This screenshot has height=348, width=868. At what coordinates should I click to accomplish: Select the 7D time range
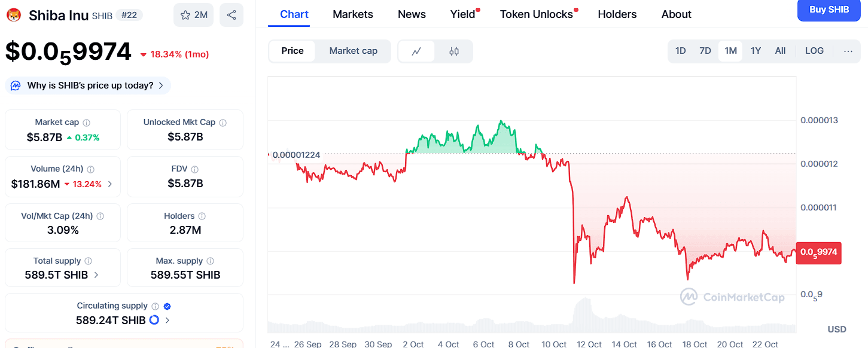click(705, 51)
